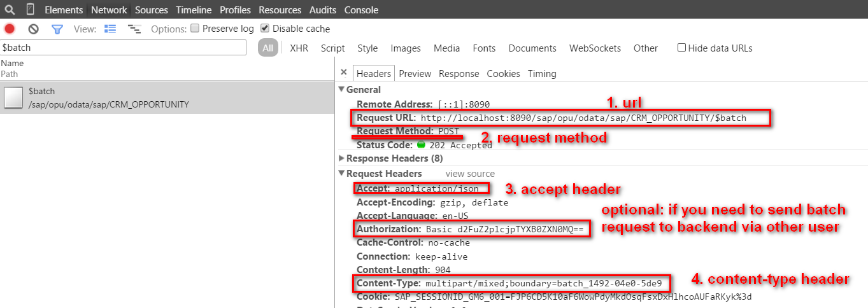Close the request details pane with X
Screen dimensions: 868x308
coord(344,73)
